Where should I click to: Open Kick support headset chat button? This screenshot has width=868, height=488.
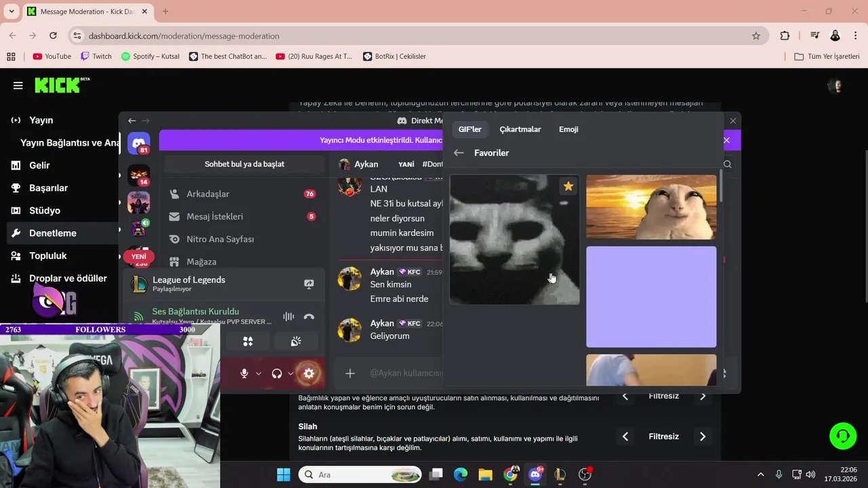843,435
